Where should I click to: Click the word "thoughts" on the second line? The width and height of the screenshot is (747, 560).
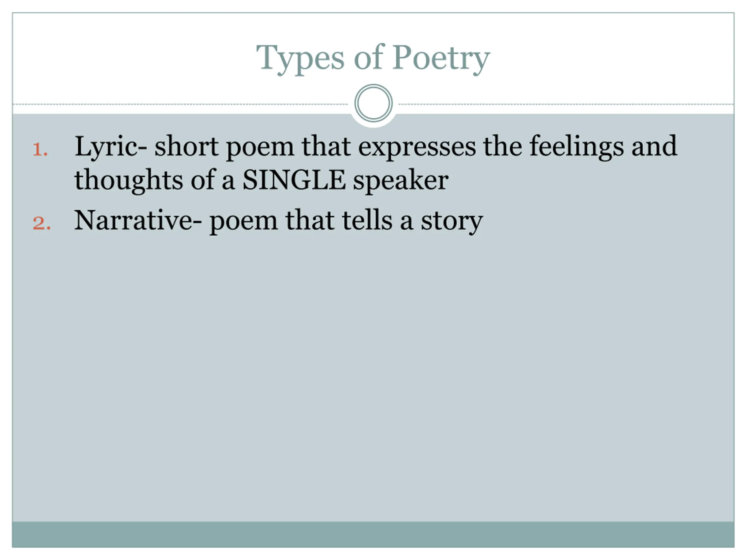click(129, 181)
